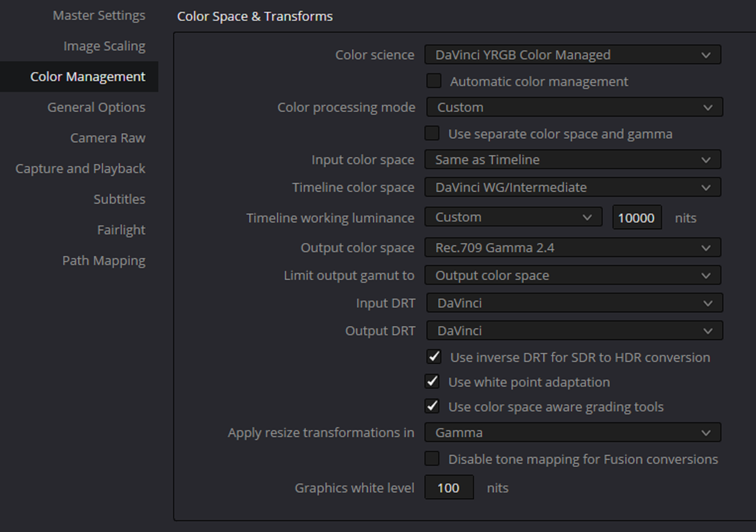Uncheck Use color space aware grading tools
The height and width of the screenshot is (532, 756).
click(x=432, y=406)
